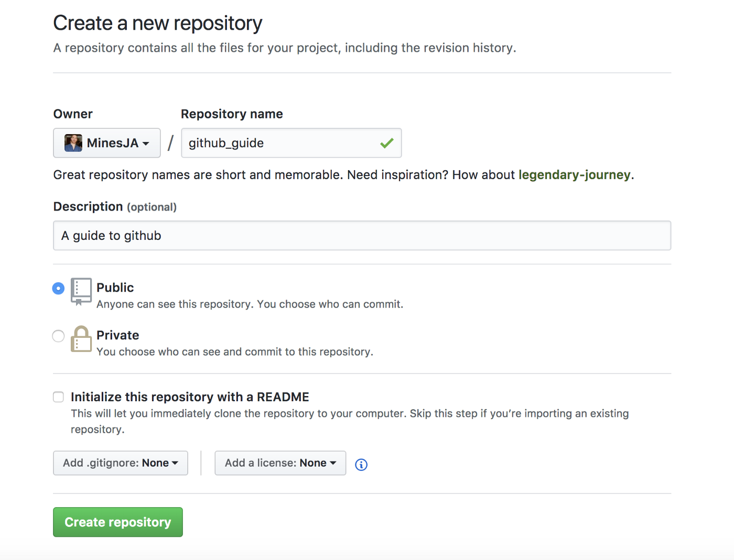Click the Owner field label
Viewport: 734px width, 560px height.
(x=73, y=114)
